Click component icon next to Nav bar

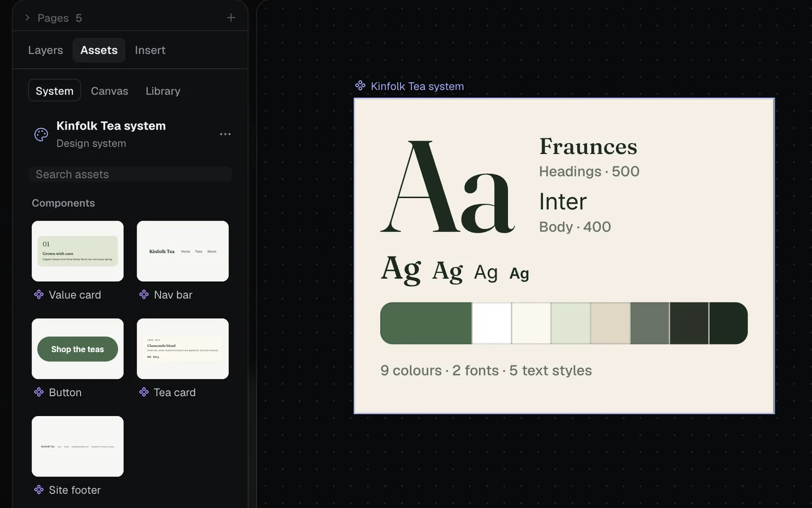pyautogui.click(x=144, y=294)
